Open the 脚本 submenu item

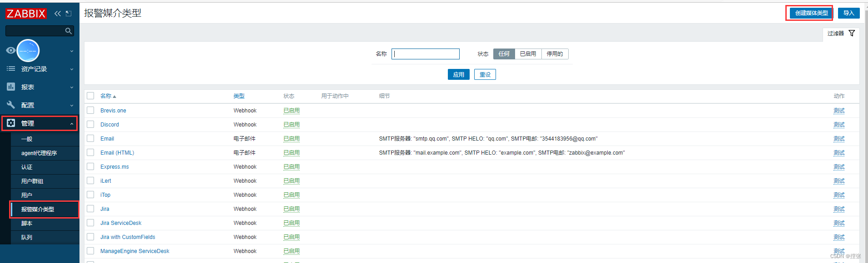click(x=45, y=224)
